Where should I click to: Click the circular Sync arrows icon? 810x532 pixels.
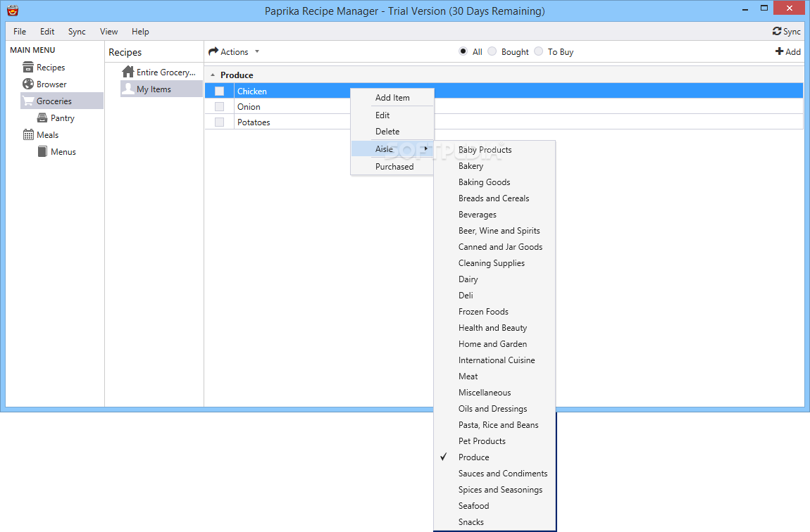[776, 32]
